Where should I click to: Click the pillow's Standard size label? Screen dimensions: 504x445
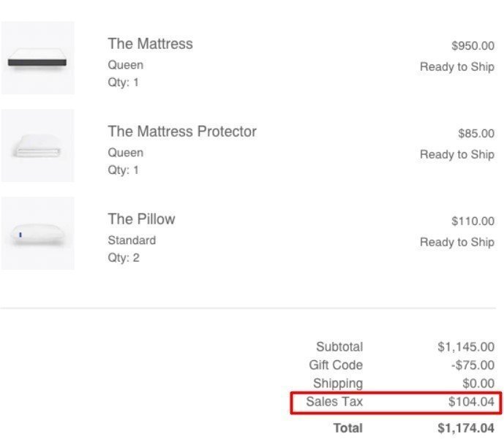coord(132,240)
